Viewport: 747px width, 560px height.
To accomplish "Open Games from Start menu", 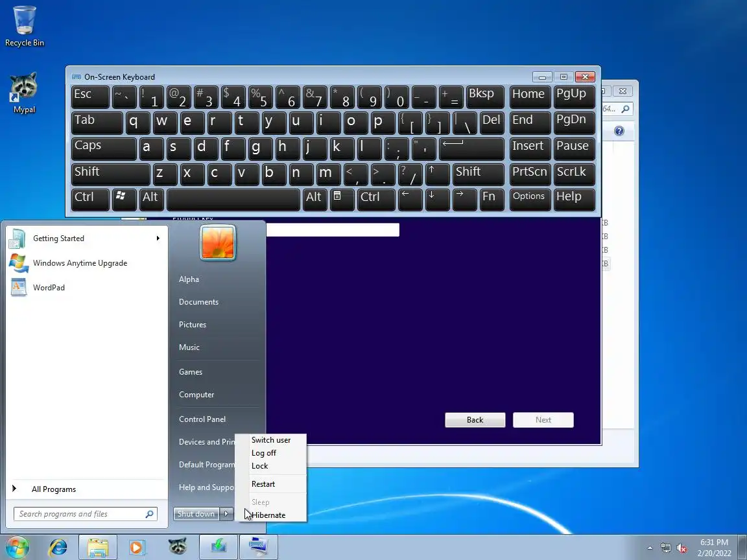I will [191, 372].
